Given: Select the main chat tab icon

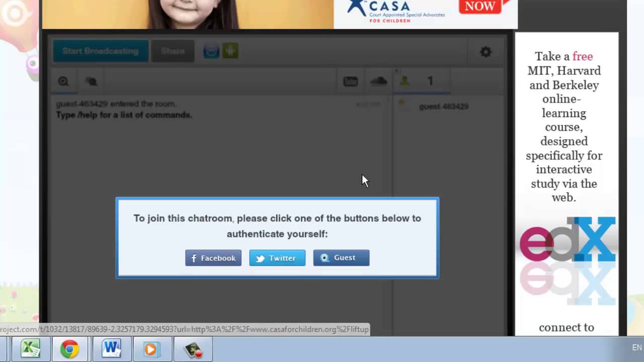Looking at the screenshot, I should (x=63, y=81).
